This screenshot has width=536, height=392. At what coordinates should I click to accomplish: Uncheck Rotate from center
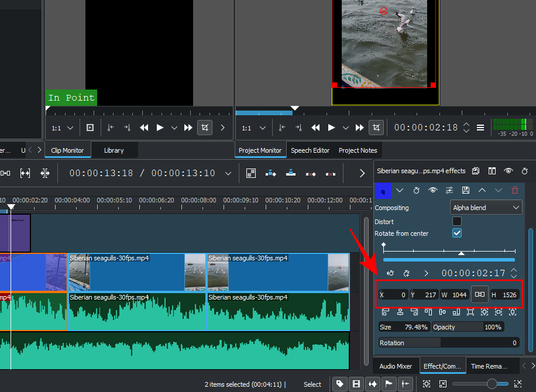pos(457,233)
